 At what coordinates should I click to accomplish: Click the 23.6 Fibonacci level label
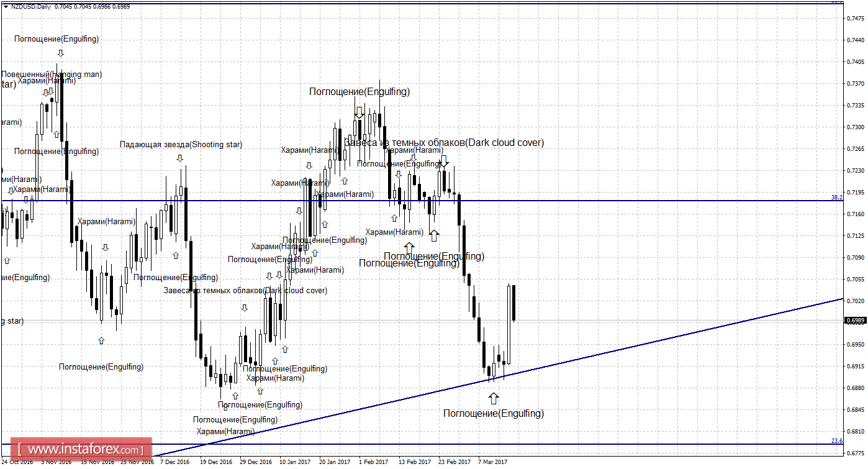point(837,440)
